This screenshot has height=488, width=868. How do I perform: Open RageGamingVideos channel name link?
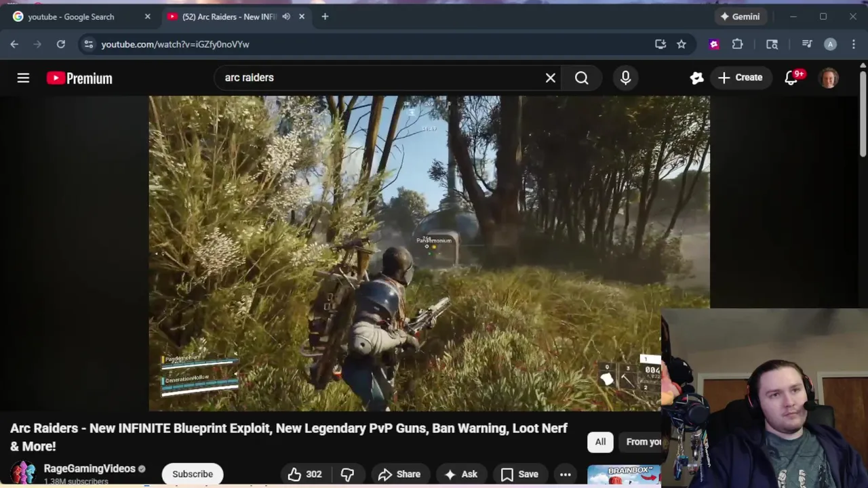90,468
